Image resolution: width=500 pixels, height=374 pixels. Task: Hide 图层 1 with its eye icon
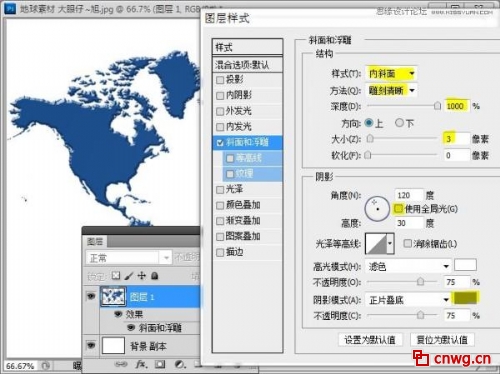click(x=91, y=296)
